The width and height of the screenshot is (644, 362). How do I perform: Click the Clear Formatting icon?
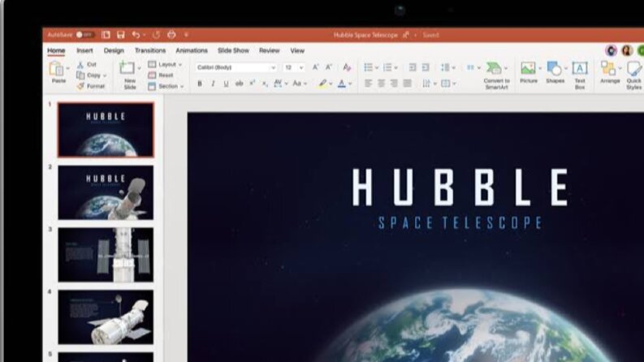pos(347,67)
